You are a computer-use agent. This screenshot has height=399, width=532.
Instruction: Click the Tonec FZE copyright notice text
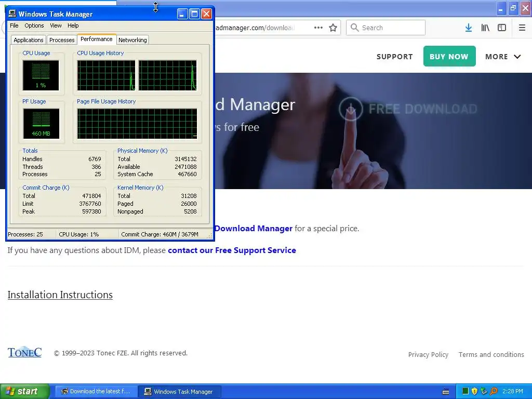[121, 353]
